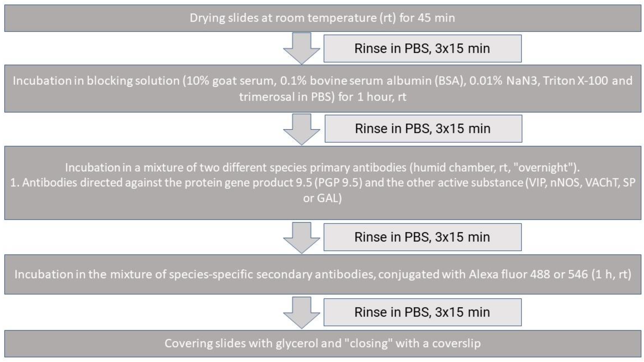The height and width of the screenshot is (362, 644).
Task: Click the 'Antibodies directed against the protein' line
Action: pyautogui.click(x=323, y=183)
